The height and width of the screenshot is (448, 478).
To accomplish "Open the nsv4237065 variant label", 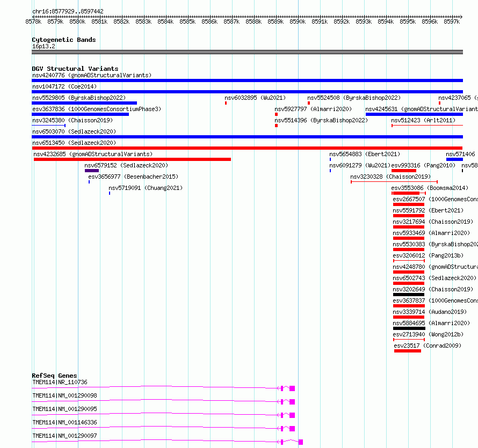I will 458,98.
